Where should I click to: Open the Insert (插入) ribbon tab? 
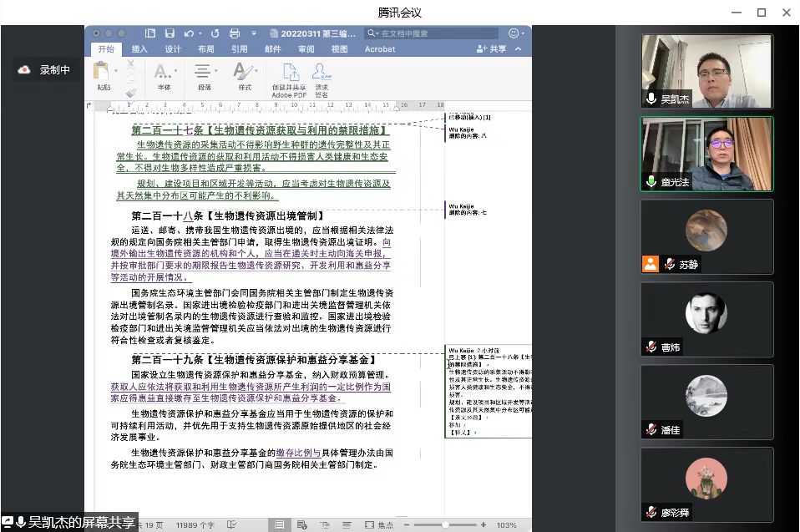(x=139, y=49)
